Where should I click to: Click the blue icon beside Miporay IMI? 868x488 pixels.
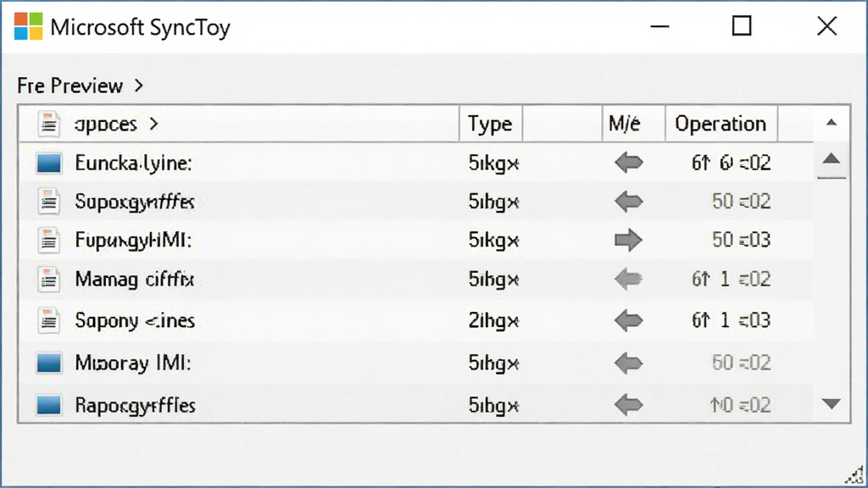(x=48, y=363)
